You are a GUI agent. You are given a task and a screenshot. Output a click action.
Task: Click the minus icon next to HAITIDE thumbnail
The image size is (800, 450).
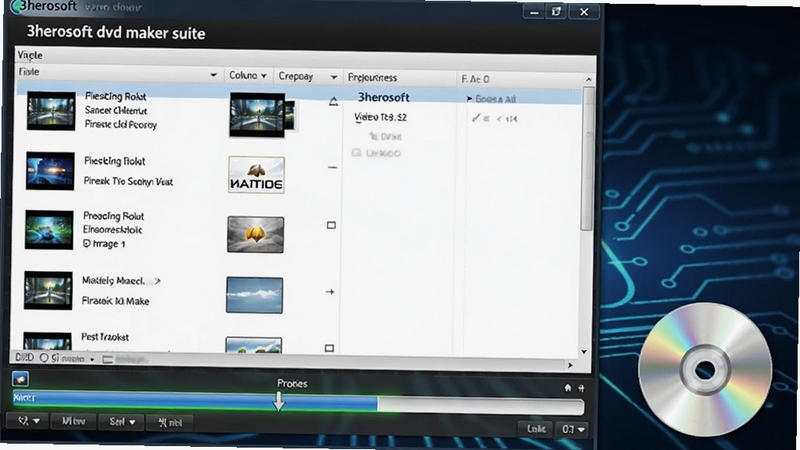[x=332, y=167]
